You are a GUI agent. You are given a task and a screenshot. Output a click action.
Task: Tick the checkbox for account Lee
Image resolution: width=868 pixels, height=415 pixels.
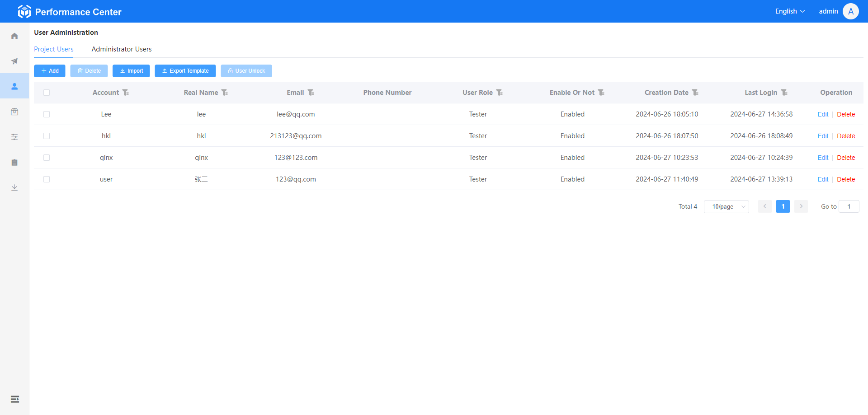pyautogui.click(x=47, y=114)
